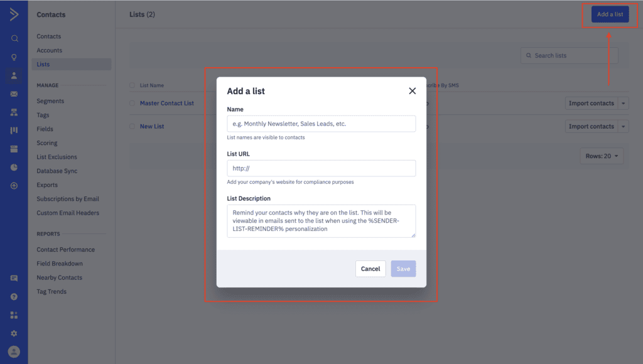Toggle the select-all checkbox beside List Name
This screenshot has height=364, width=643.
click(132, 85)
